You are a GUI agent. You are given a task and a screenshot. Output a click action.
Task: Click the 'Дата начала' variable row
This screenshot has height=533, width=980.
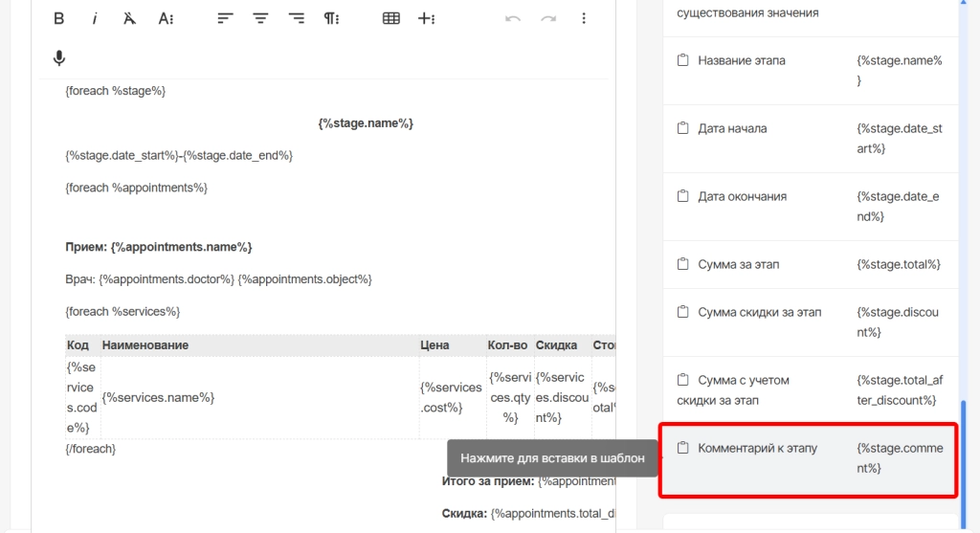click(x=809, y=139)
